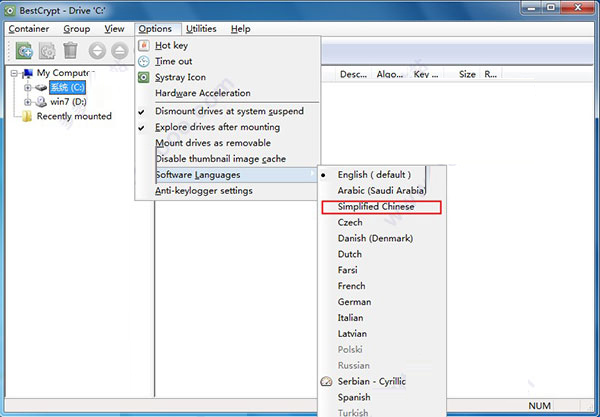Viewport: 600px width, 417px height.
Task: Toggle Explore drives after mounting
Action: [228, 127]
